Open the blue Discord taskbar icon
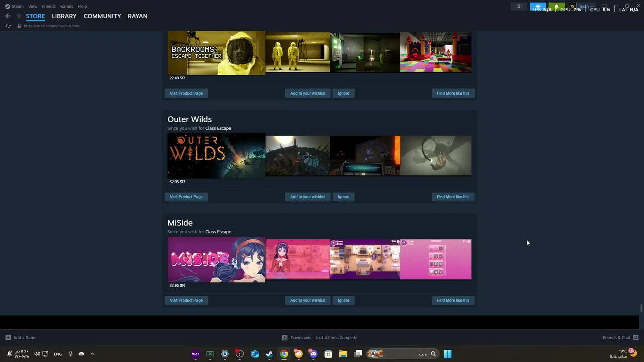The width and height of the screenshot is (644, 362). (x=313, y=354)
